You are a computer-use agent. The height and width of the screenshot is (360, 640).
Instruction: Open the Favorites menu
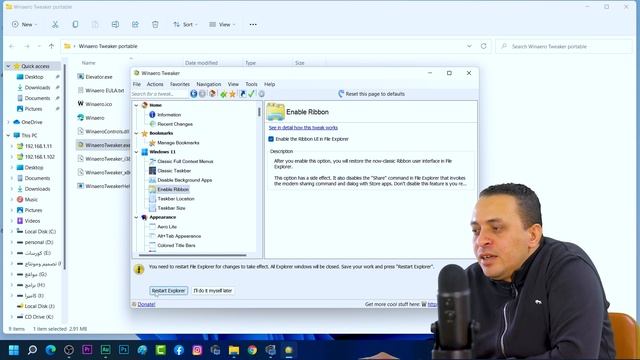pos(180,84)
